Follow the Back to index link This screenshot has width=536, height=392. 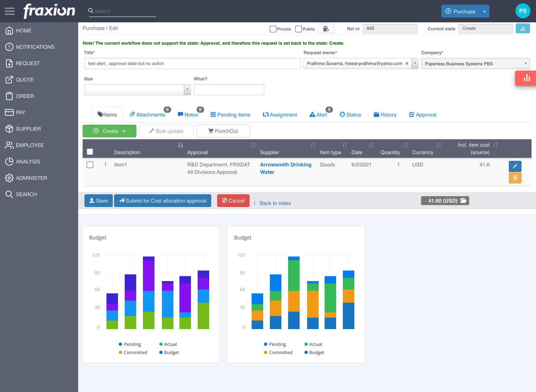[x=275, y=203]
